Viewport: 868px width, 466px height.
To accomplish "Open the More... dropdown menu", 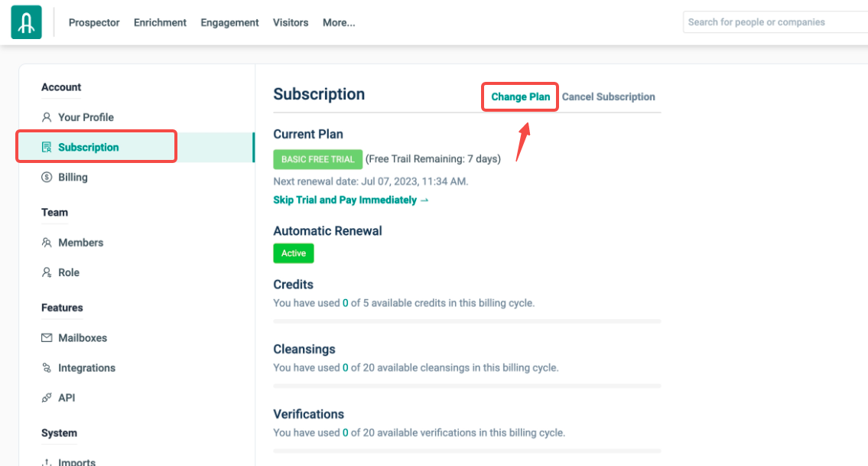I will click(339, 22).
